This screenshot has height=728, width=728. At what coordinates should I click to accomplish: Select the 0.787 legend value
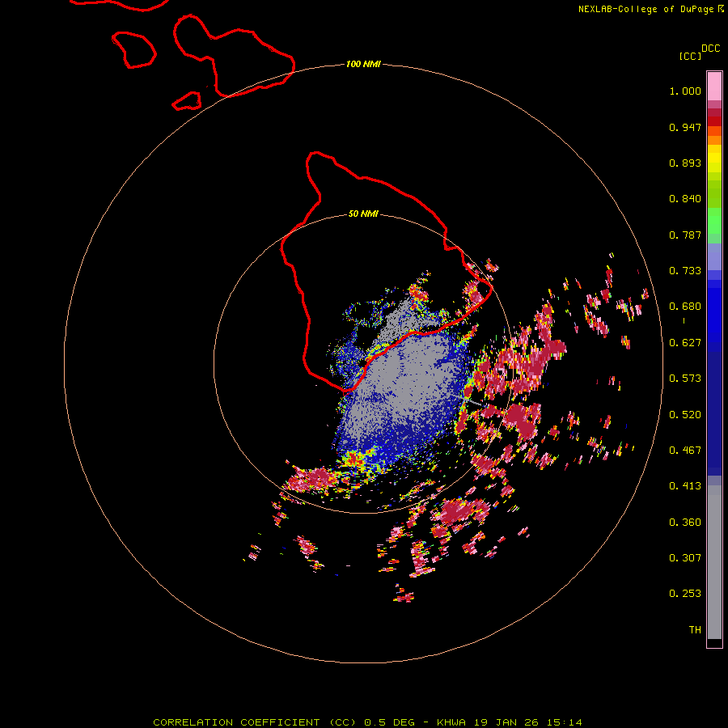point(685,235)
